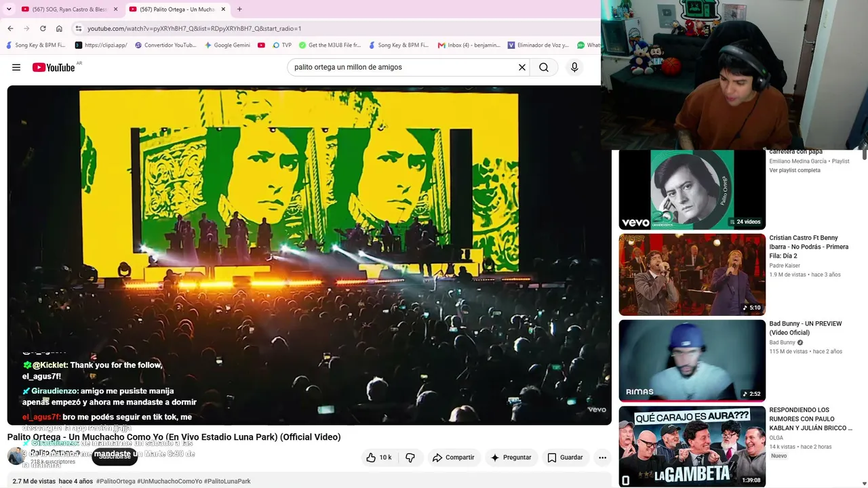868x488 pixels.
Task: Ask about the video with Preguntar
Action: tap(511, 457)
